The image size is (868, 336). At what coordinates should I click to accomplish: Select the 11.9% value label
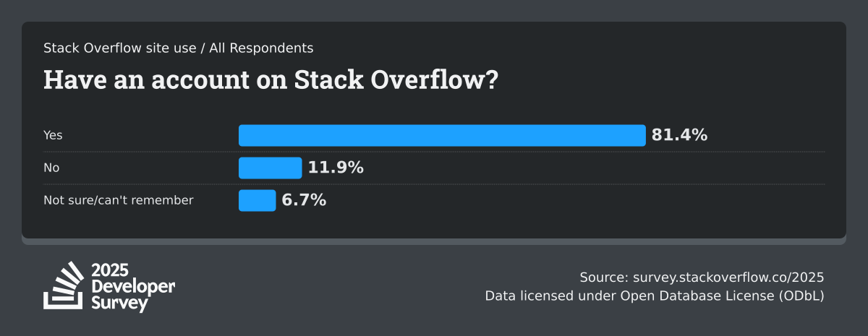coord(336,168)
